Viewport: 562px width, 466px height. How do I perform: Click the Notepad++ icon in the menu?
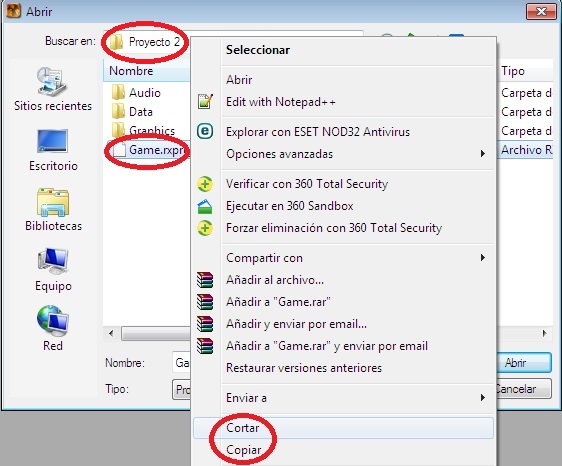[205, 102]
